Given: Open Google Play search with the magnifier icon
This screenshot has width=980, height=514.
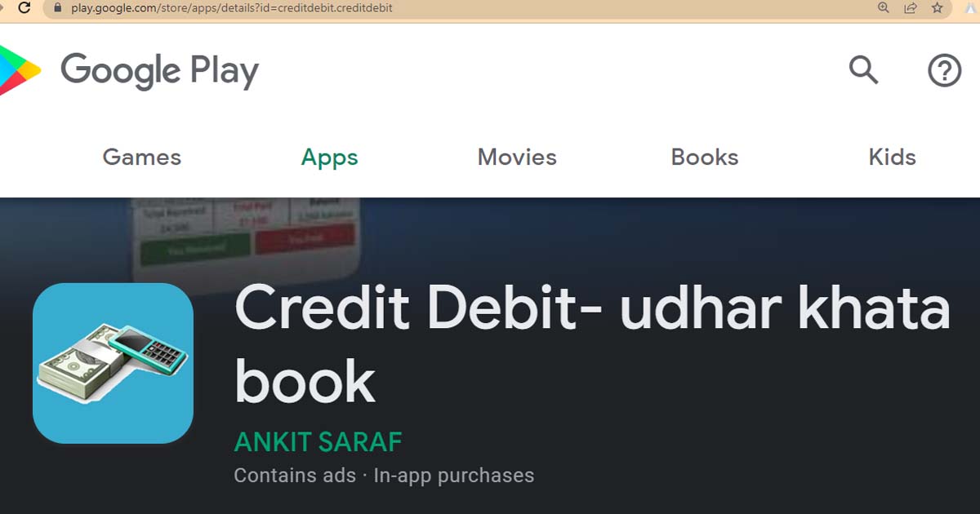Looking at the screenshot, I should (863, 70).
